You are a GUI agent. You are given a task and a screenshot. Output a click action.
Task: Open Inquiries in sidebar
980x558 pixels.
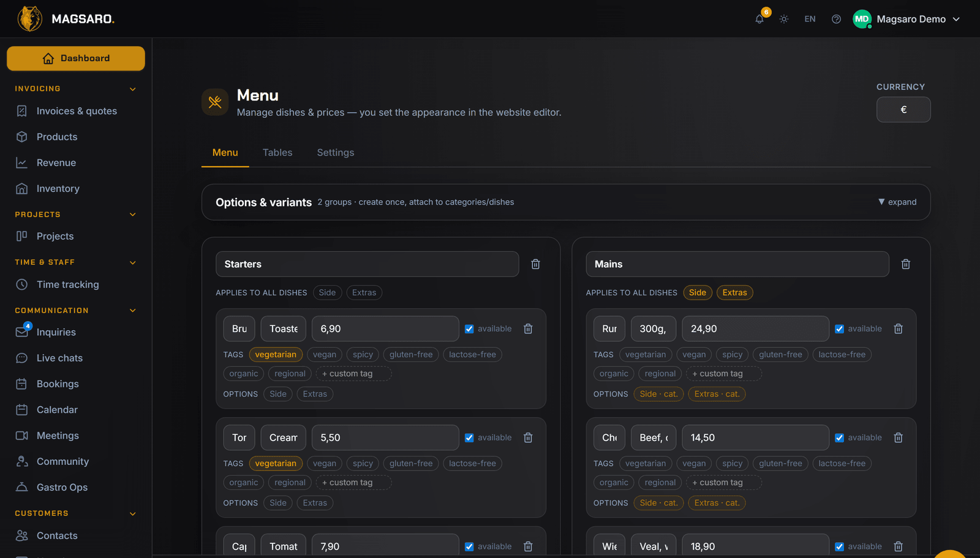coord(76,332)
